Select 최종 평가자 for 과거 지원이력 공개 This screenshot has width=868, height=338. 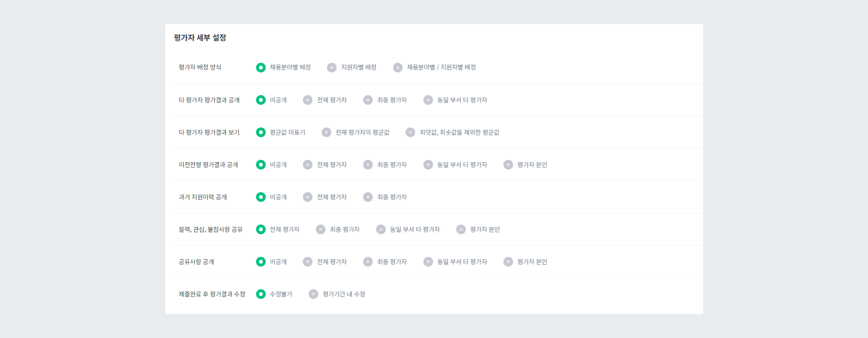367,197
